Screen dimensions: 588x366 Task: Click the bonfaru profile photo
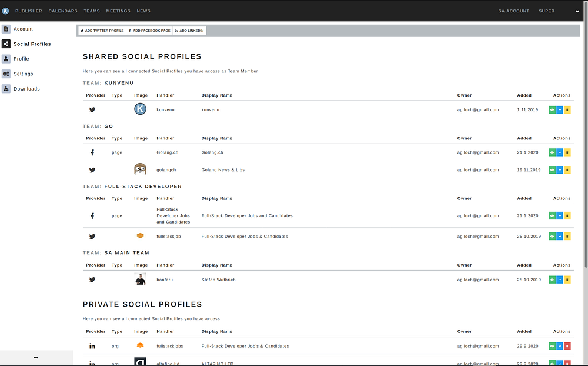click(x=141, y=279)
